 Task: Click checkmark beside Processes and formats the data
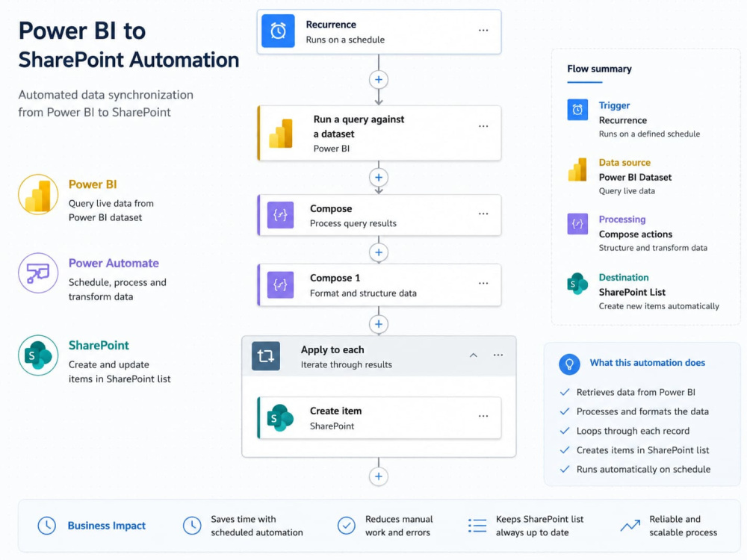pyautogui.click(x=565, y=411)
